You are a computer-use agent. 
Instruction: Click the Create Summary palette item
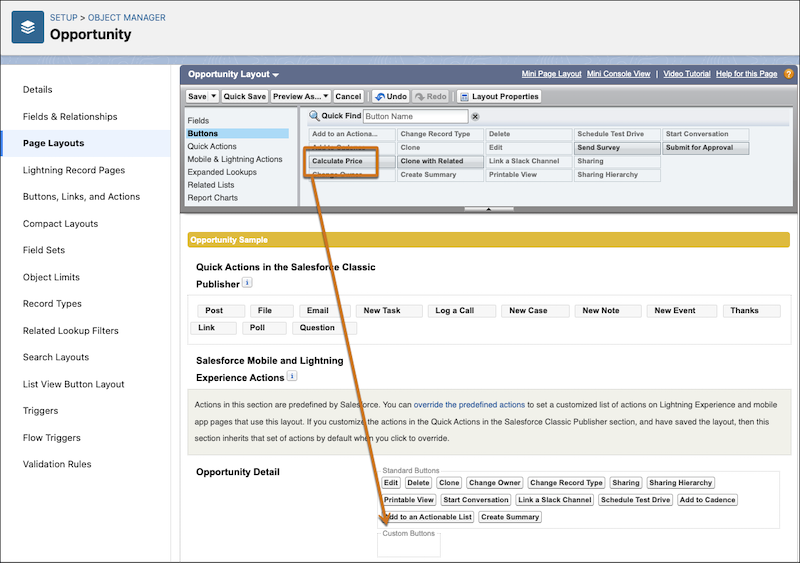pyautogui.click(x=440, y=175)
